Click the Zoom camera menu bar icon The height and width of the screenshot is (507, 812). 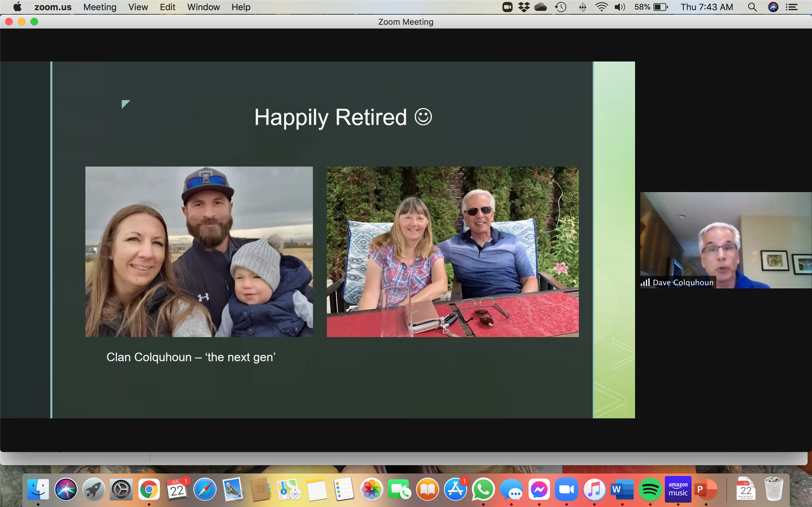[507, 7]
